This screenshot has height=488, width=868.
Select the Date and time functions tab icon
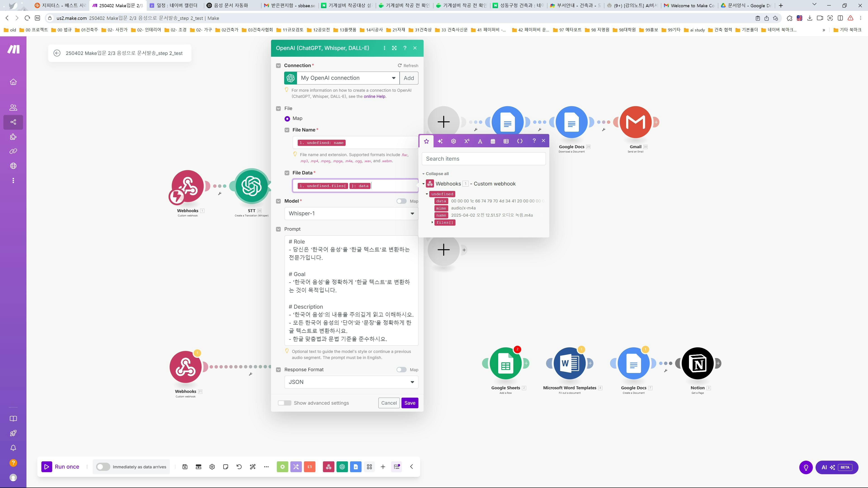[493, 141]
